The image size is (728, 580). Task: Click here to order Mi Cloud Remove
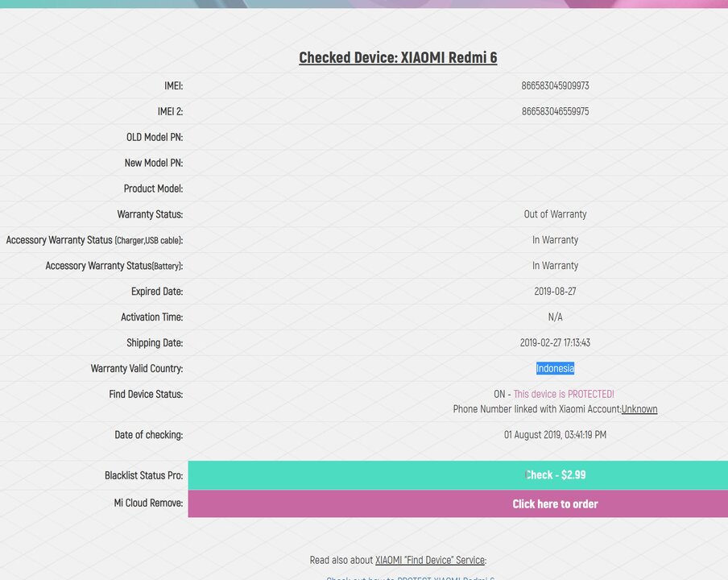click(457, 503)
